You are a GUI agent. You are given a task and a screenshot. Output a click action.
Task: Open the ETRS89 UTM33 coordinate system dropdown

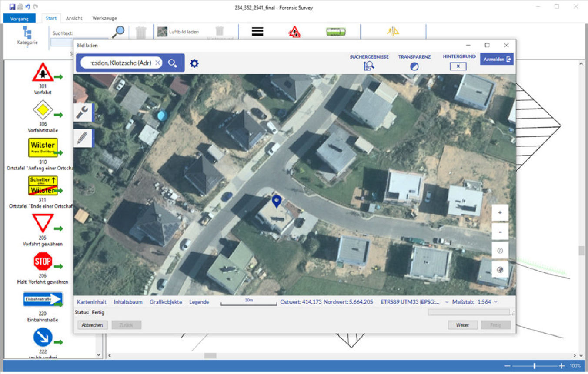click(448, 302)
